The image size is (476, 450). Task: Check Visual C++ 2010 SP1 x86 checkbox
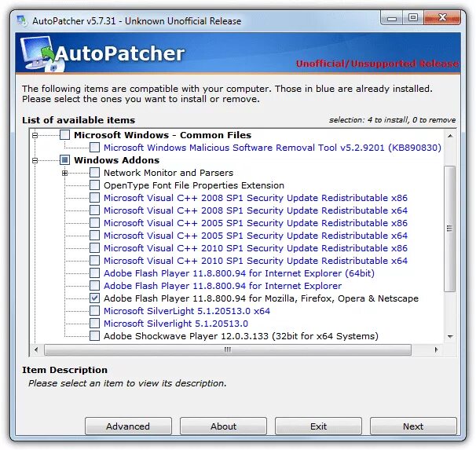click(x=95, y=248)
